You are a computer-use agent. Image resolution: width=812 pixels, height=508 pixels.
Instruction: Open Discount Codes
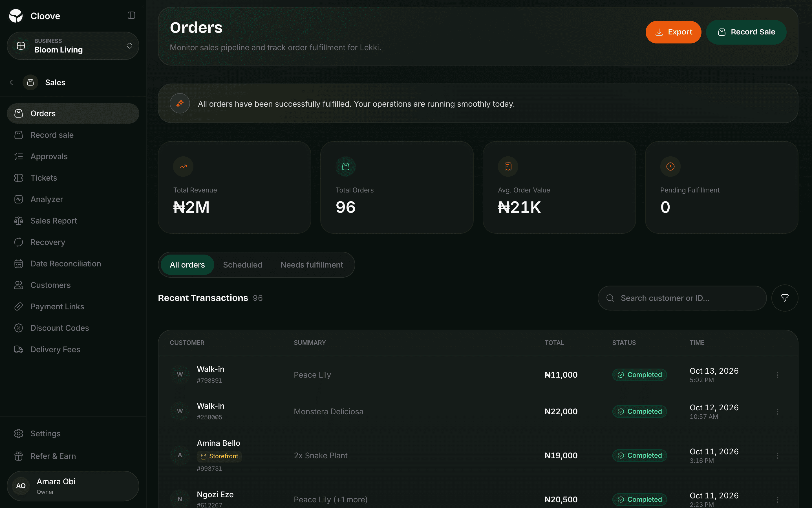tap(73, 328)
